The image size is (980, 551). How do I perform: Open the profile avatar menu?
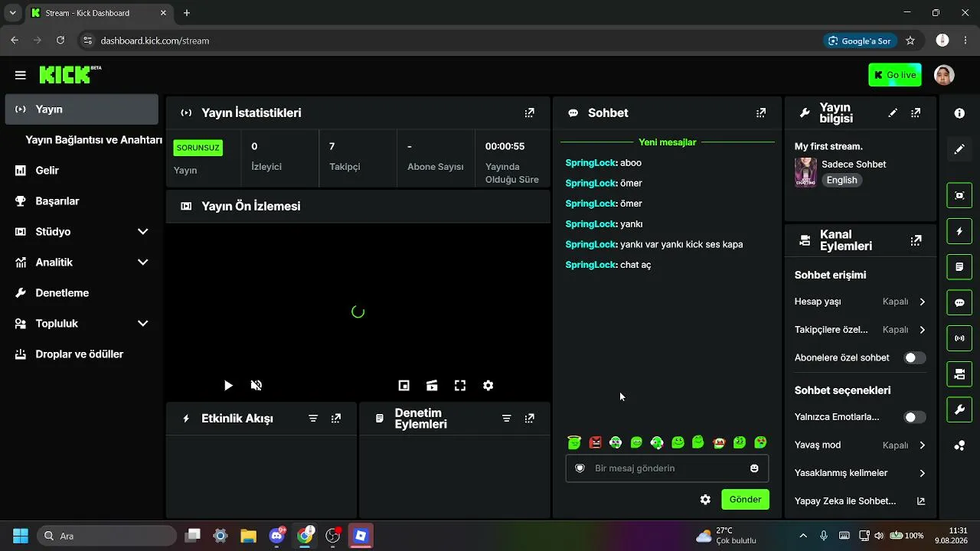[944, 75]
